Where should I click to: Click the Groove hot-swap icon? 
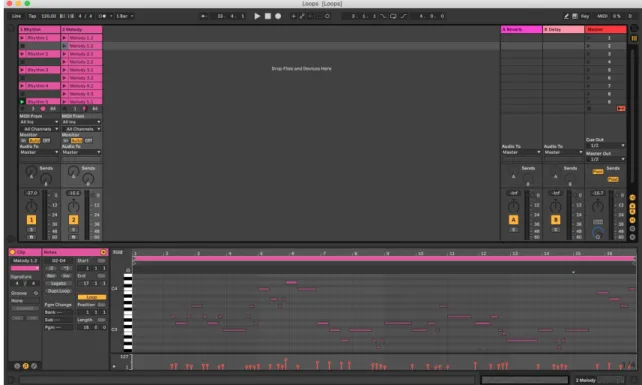pyautogui.click(x=36, y=293)
